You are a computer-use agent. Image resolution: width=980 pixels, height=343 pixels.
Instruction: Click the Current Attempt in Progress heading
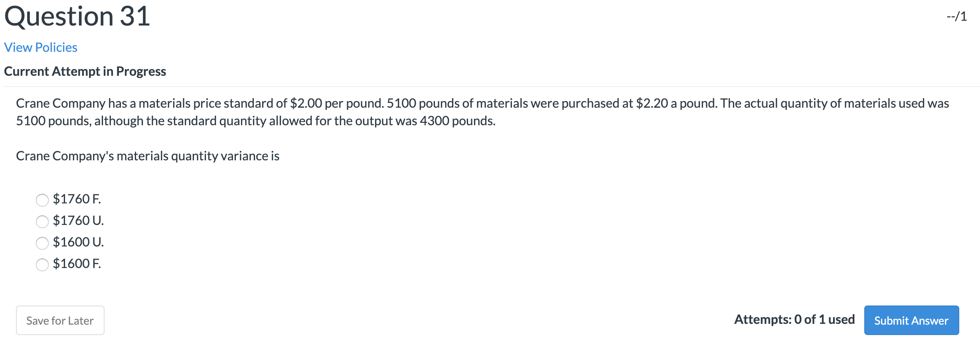tap(85, 71)
